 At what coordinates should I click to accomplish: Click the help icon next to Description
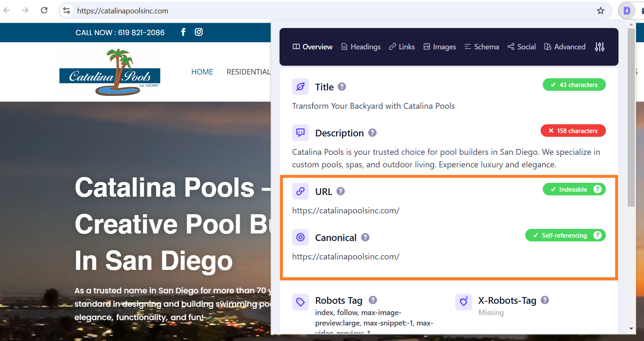(x=372, y=133)
